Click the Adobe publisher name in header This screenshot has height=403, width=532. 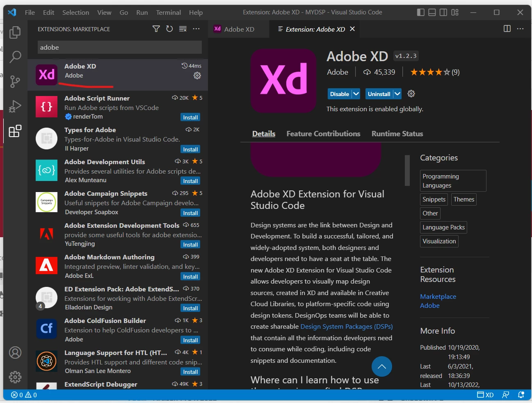tap(338, 72)
